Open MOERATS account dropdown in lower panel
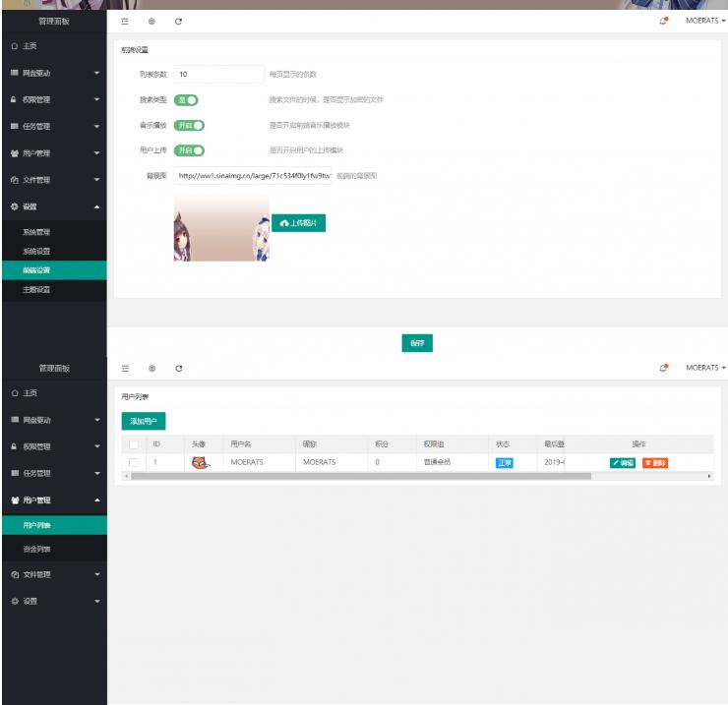The width and height of the screenshot is (728, 705). point(705,368)
